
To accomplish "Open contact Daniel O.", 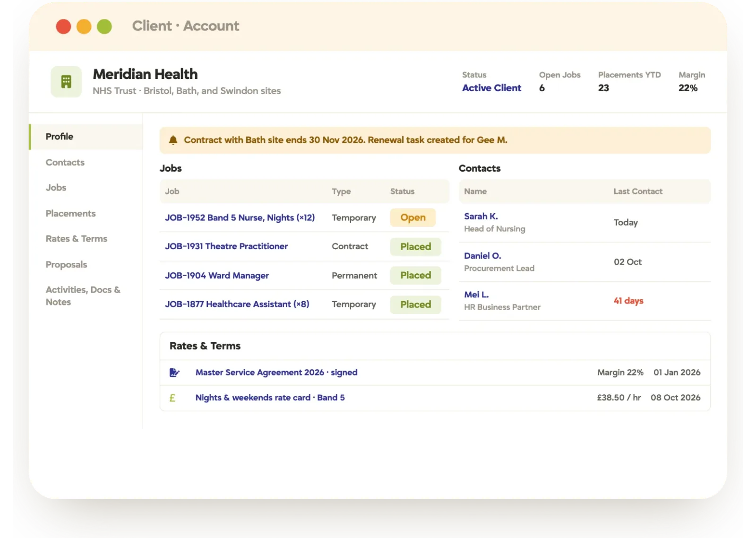I will [x=482, y=256].
